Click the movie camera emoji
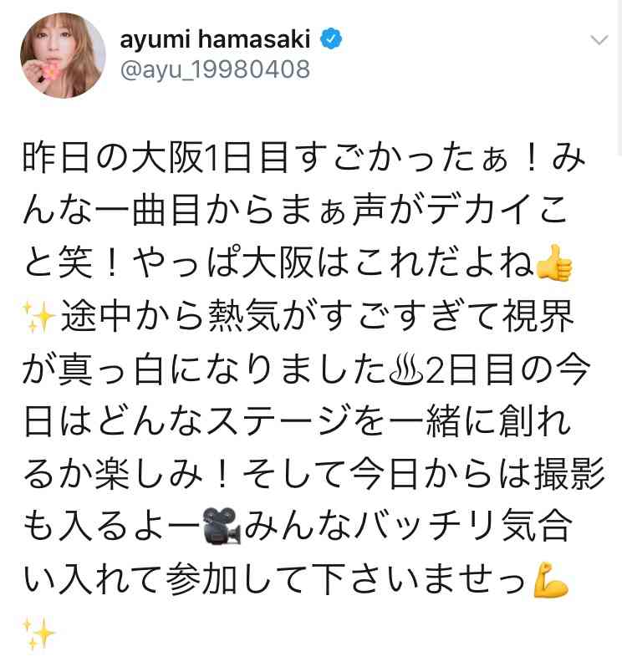Image resolution: width=627 pixels, height=672 pixels. [222, 526]
